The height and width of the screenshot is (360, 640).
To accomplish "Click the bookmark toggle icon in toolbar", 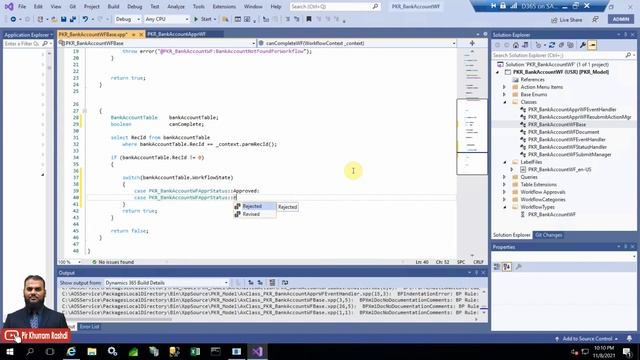I will (309, 19).
